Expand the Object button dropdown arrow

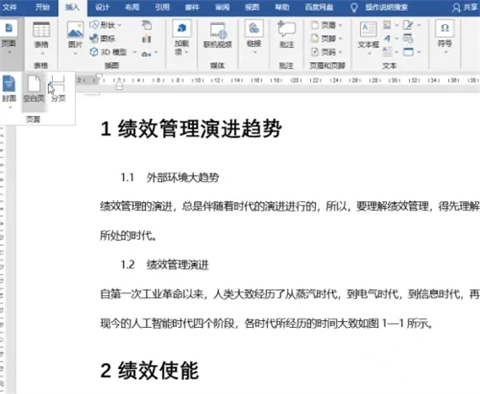[419, 52]
